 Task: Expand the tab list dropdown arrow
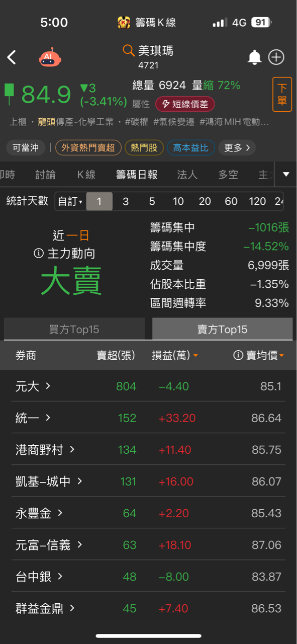(286, 175)
